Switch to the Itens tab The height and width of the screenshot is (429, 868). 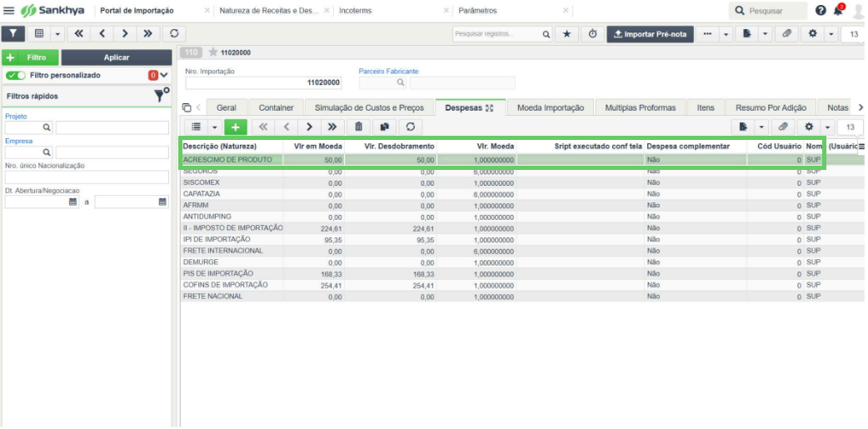point(706,108)
